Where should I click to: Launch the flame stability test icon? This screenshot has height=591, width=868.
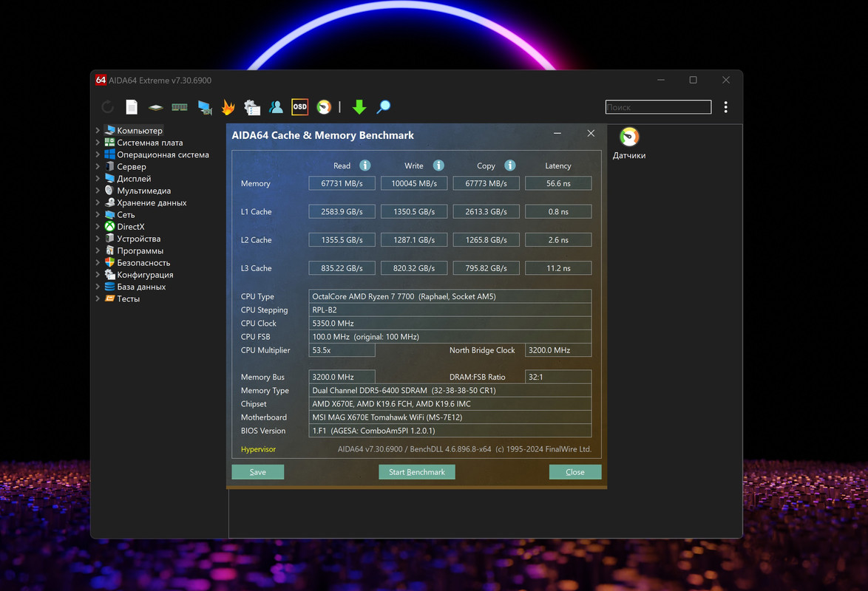coord(228,107)
